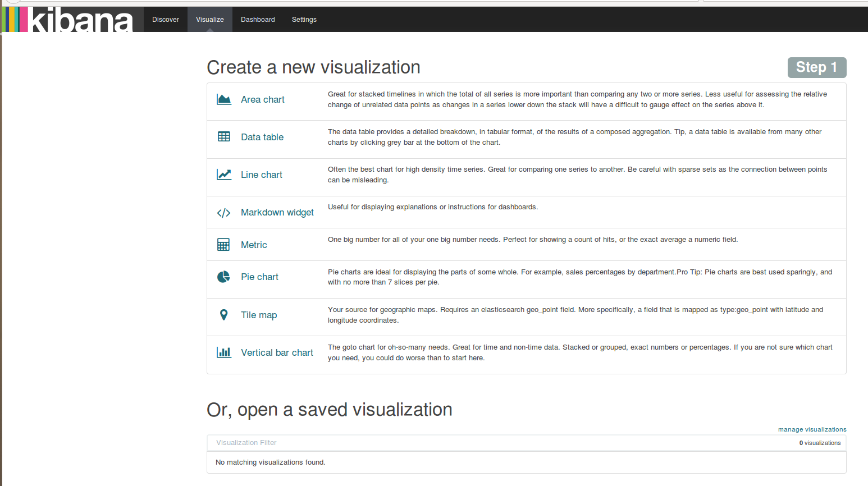Viewport: 868px width, 486px height.
Task: Click the Area chart icon
Action: 223,99
